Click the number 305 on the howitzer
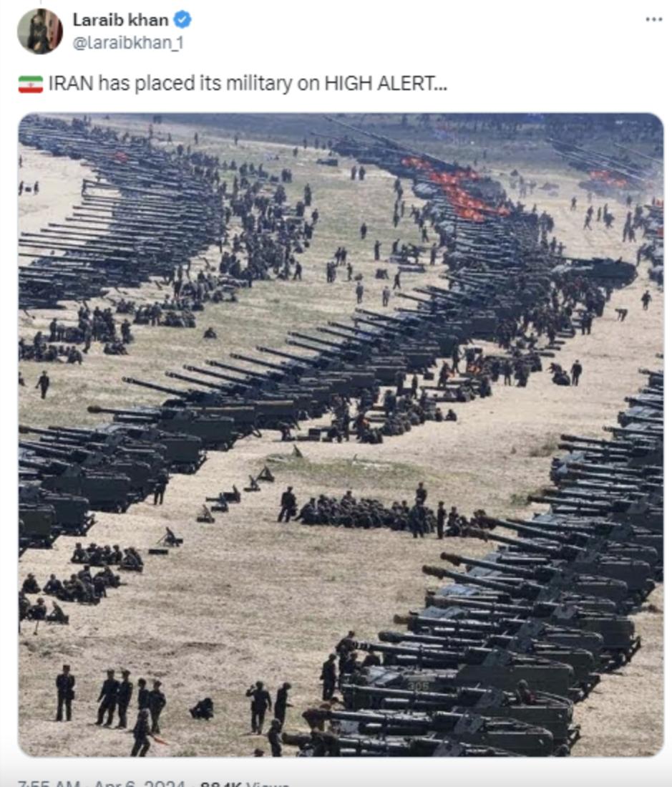The image size is (672, 787). pos(418,685)
